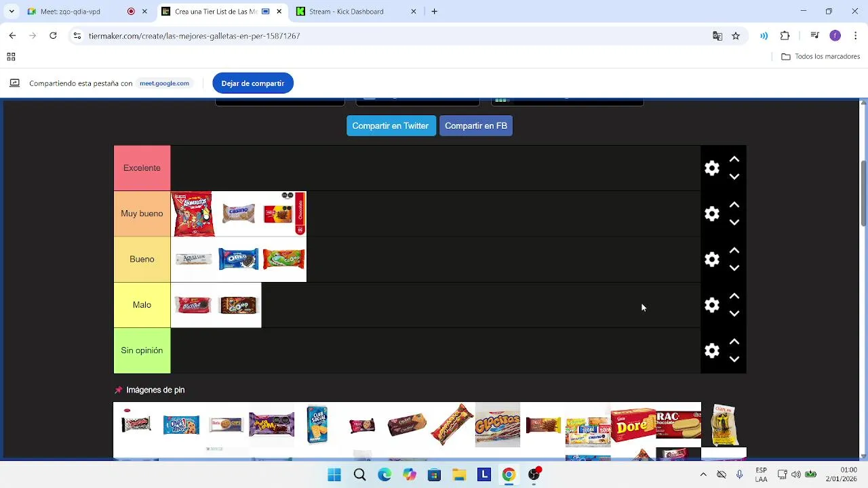Select the Muy bueno tier label
This screenshot has height=488, width=868.
click(142, 213)
